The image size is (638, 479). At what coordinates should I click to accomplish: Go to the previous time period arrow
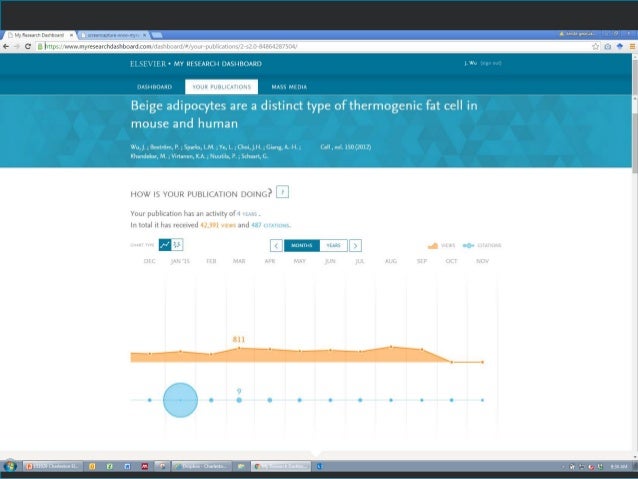(x=276, y=245)
